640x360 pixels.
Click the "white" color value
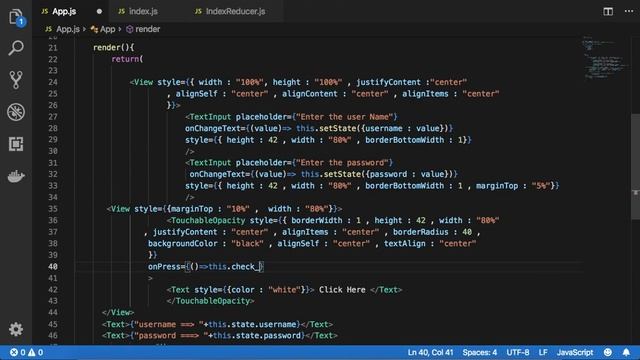(x=284, y=289)
